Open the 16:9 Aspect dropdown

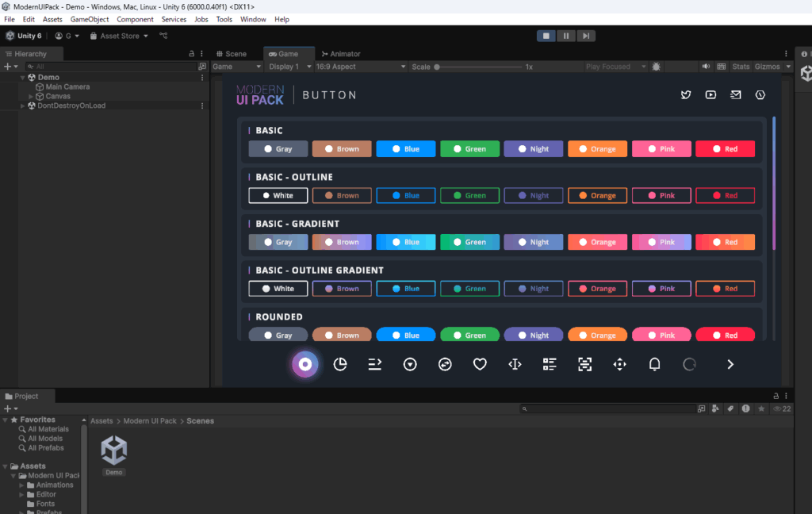click(x=361, y=67)
